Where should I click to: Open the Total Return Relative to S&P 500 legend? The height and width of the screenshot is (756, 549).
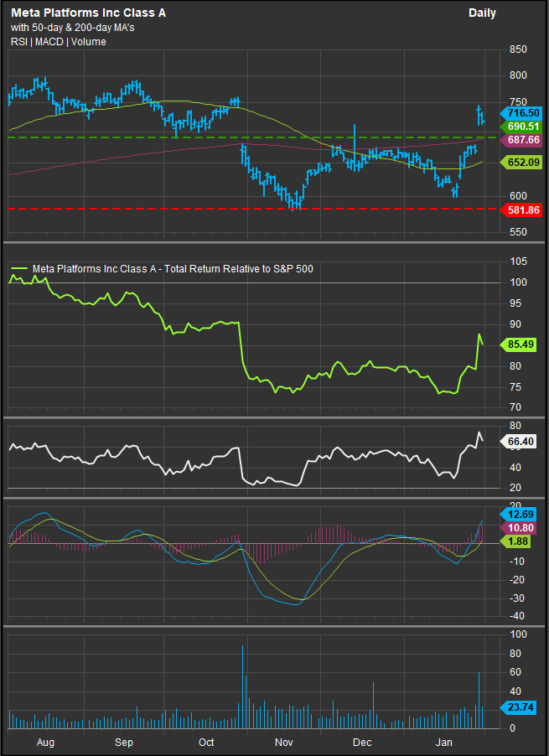tap(173, 269)
